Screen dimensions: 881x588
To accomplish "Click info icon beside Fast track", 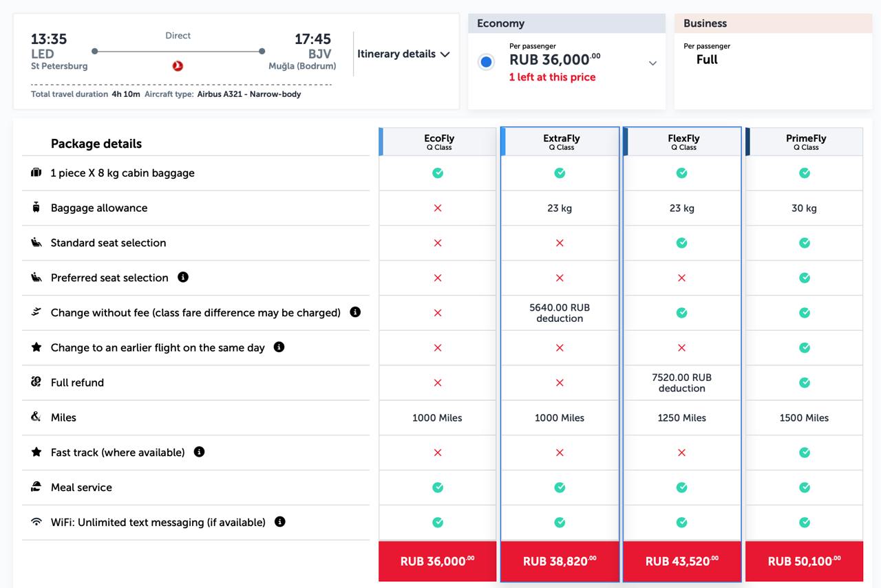I will click(x=199, y=452).
